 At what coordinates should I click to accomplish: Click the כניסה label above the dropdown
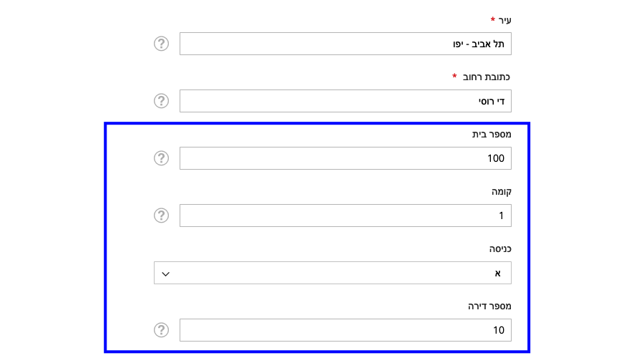point(500,248)
